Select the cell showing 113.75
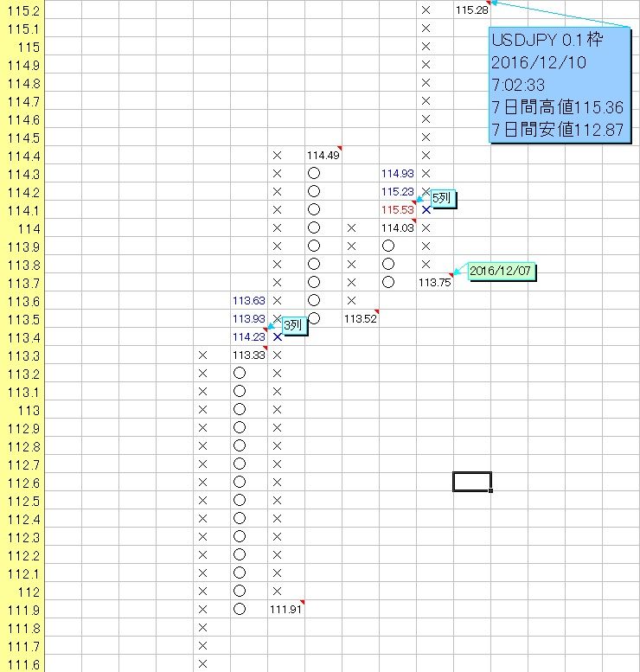This screenshot has height=672, width=640. click(435, 283)
